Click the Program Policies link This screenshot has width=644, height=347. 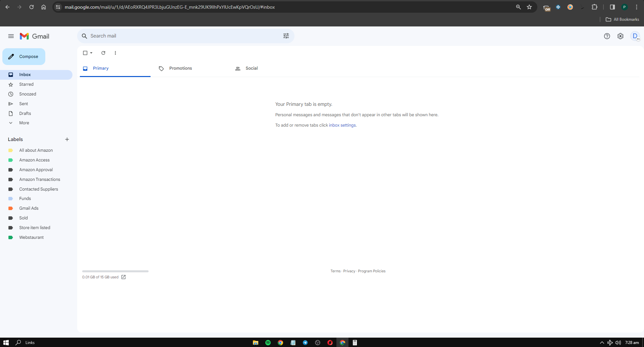click(x=372, y=271)
